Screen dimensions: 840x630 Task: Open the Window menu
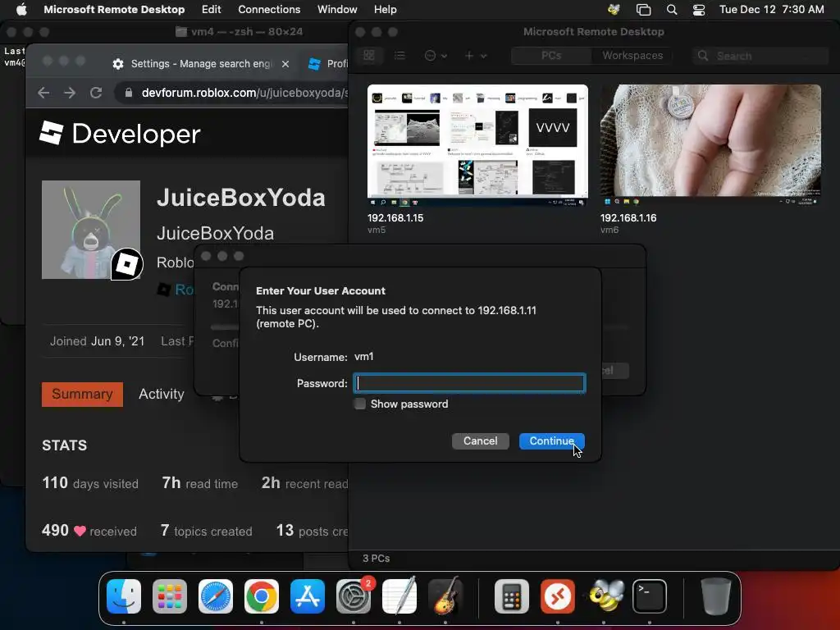337,10
